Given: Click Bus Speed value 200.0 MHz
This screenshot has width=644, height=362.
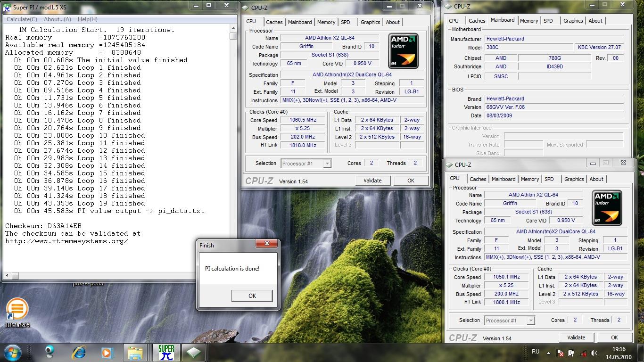Looking at the screenshot, I should click(506, 294).
